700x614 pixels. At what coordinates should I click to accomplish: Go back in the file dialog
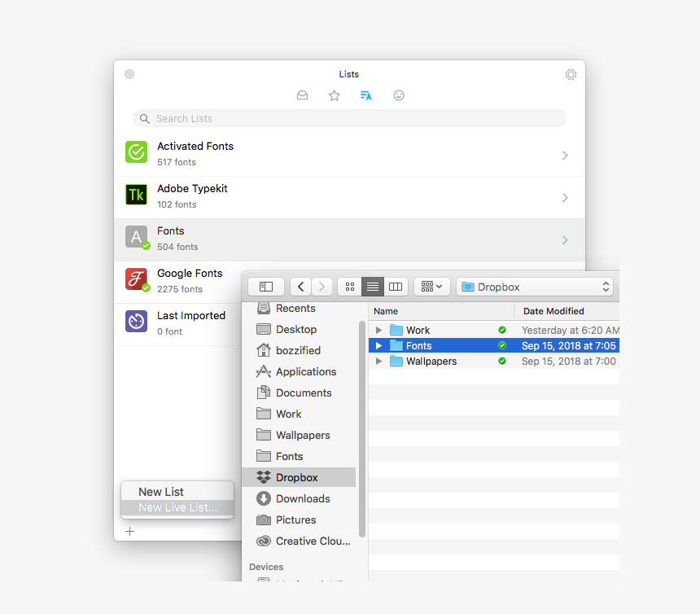(300, 287)
